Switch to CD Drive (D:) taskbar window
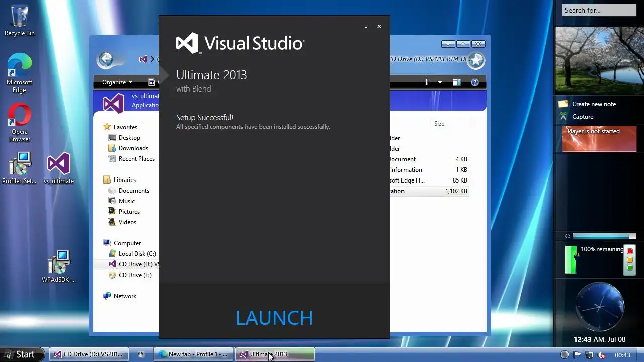 tap(89, 354)
